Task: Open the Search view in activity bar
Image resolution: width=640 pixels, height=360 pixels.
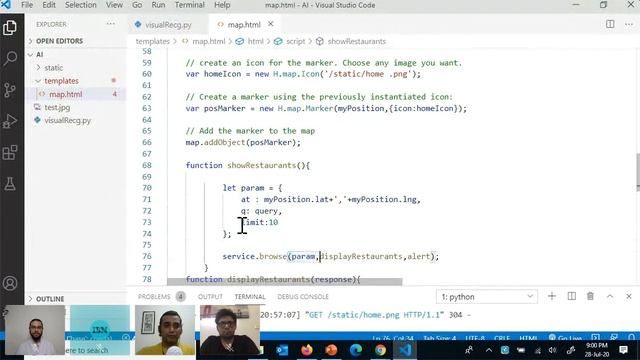Action: click(x=10, y=58)
